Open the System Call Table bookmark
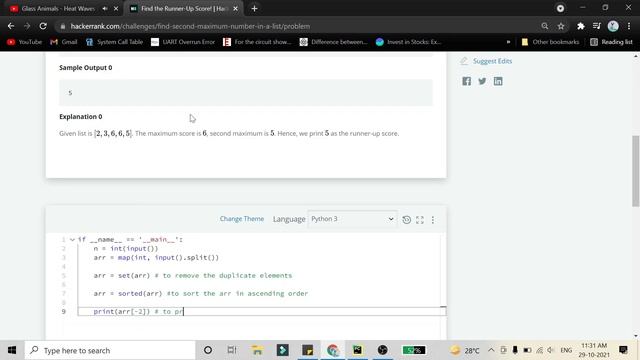This screenshot has height=360, width=640. 115,42
